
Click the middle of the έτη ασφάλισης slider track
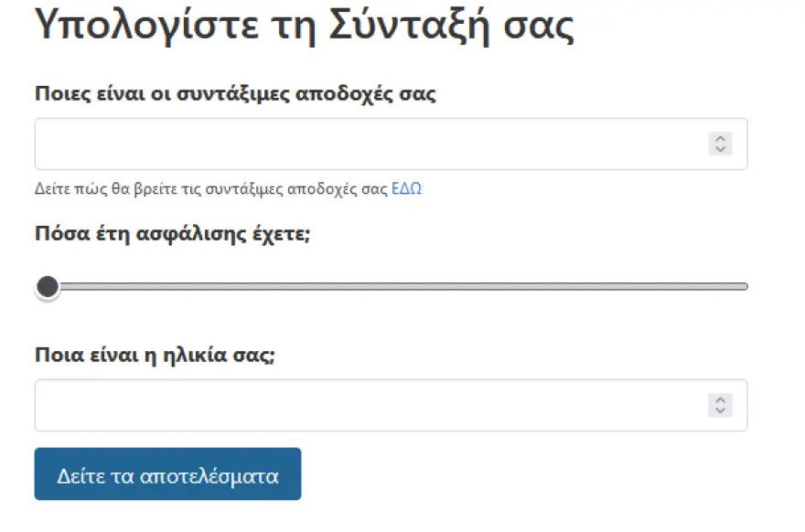click(392, 287)
